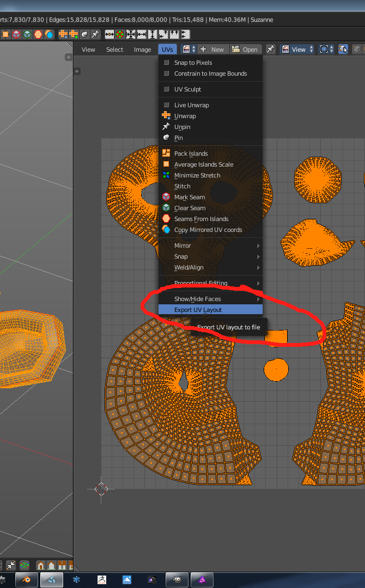Choose Clear Seam from the UVs menu
Screen dimensions: 365x588
coord(210,208)
